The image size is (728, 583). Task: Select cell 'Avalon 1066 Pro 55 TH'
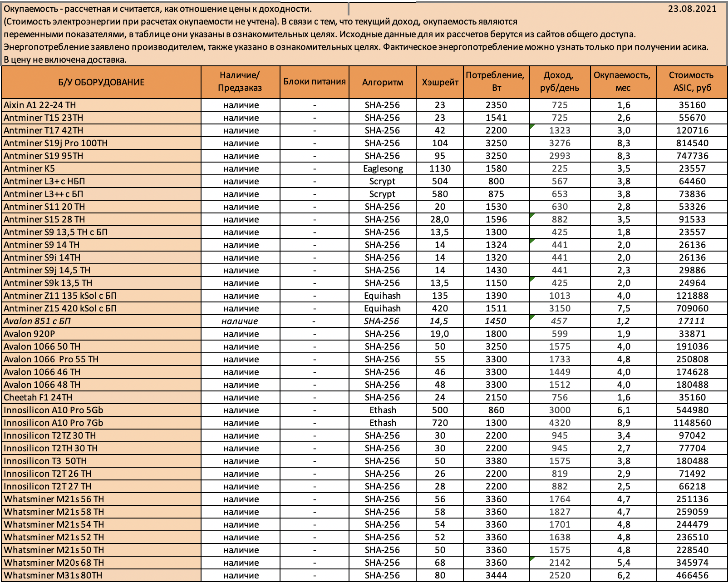click(101, 359)
